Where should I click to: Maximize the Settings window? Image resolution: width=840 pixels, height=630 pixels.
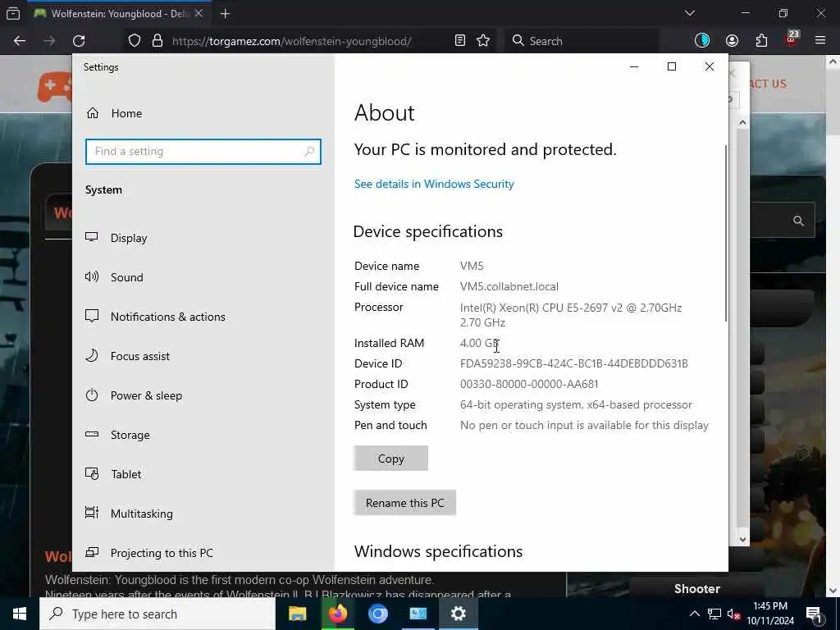672,66
